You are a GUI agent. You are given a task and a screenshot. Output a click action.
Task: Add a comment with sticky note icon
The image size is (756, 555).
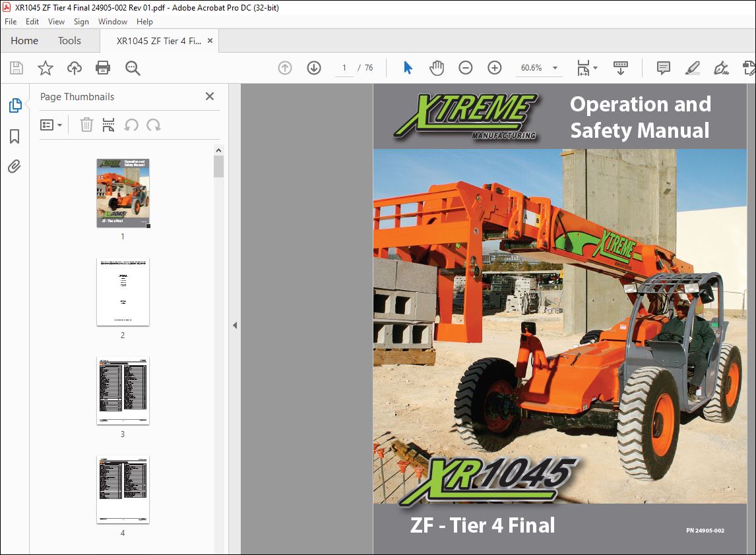pos(664,68)
